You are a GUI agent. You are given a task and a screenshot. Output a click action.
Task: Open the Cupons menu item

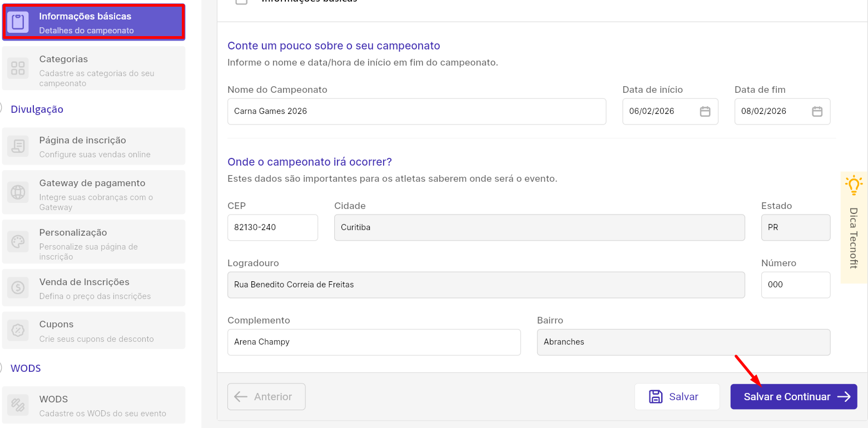[93, 330]
